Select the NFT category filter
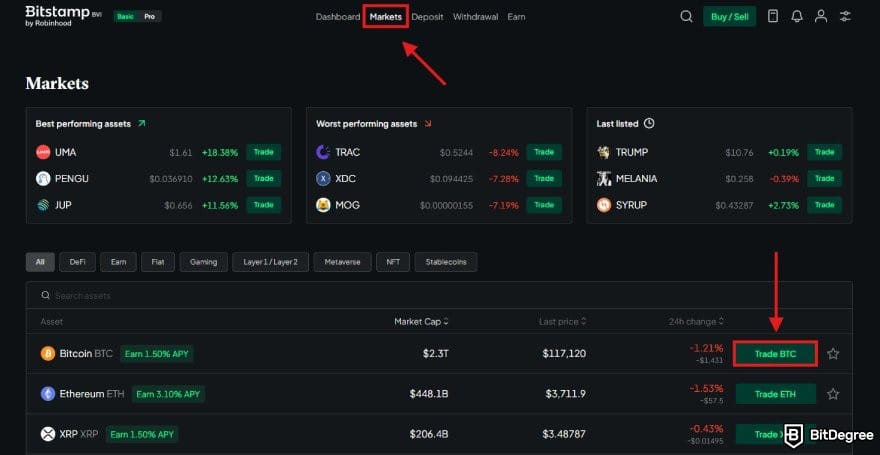This screenshot has width=880, height=455. click(x=393, y=262)
